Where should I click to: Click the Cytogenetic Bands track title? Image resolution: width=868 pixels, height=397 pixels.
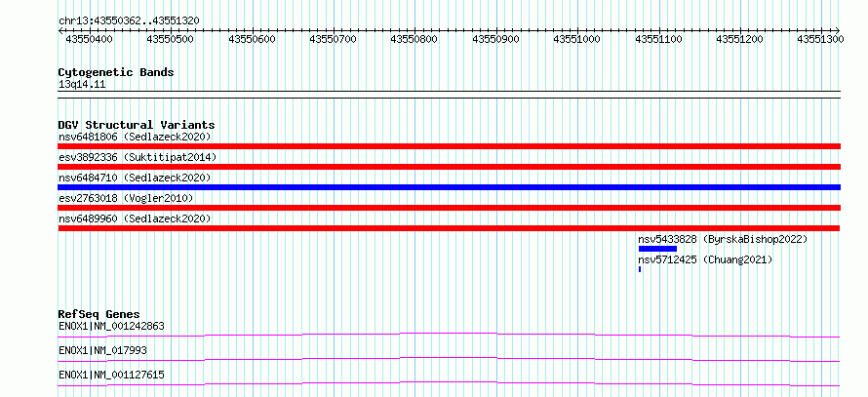click(116, 72)
